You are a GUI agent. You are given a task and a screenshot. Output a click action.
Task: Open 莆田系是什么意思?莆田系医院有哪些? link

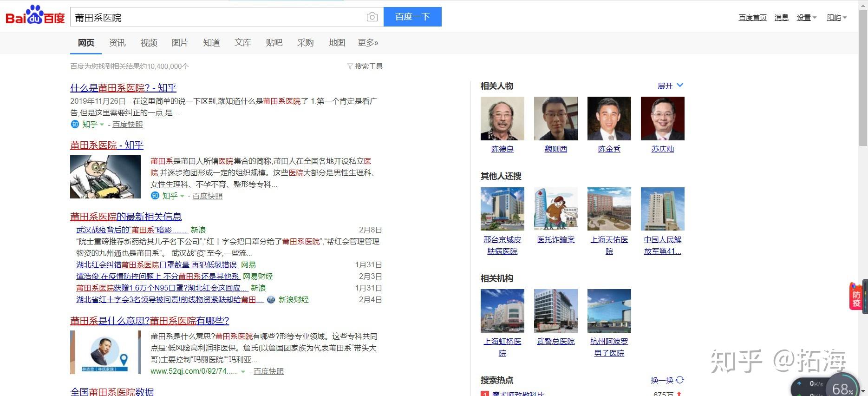click(150, 321)
